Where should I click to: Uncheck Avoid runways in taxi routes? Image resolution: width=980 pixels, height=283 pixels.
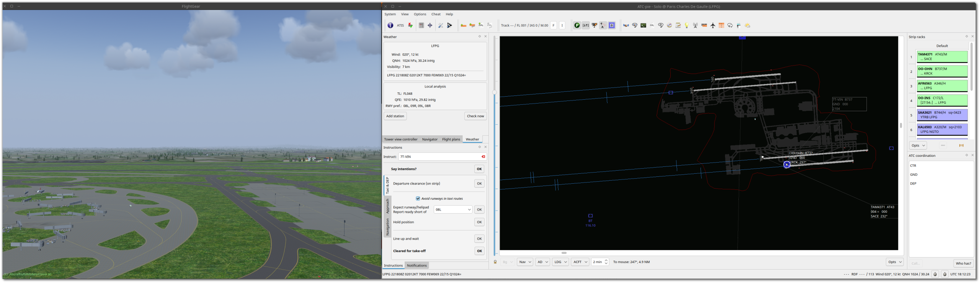418,198
